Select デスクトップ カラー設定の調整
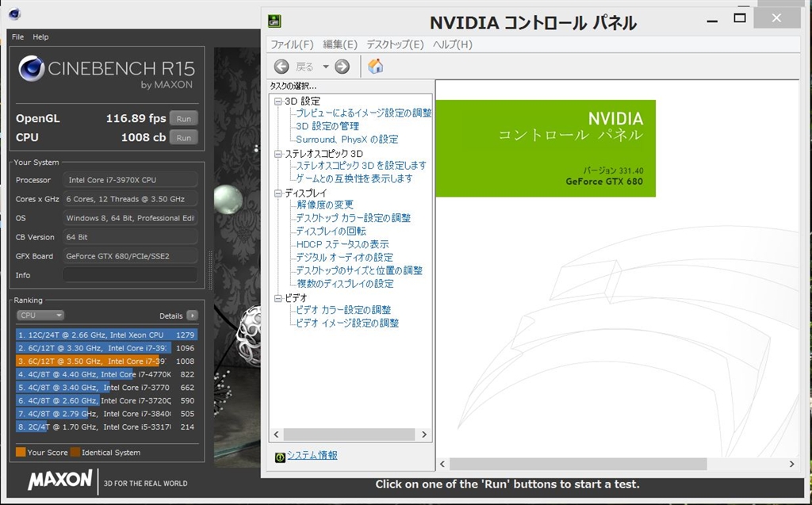The width and height of the screenshot is (812, 505). point(353,218)
